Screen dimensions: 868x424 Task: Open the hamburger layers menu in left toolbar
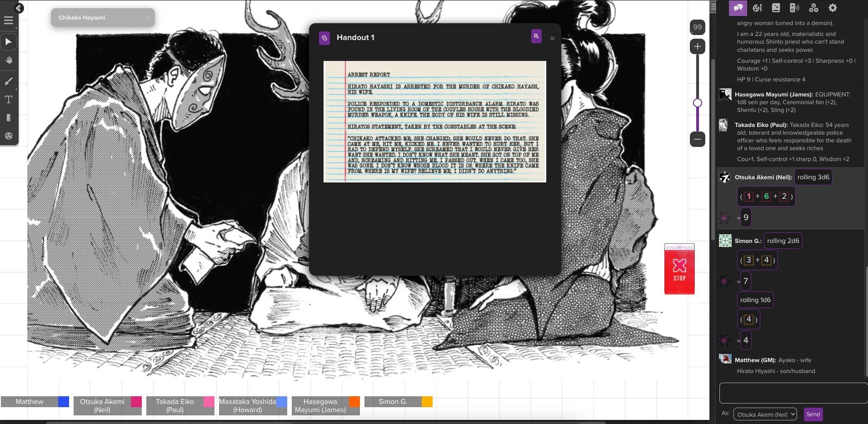pos(8,20)
